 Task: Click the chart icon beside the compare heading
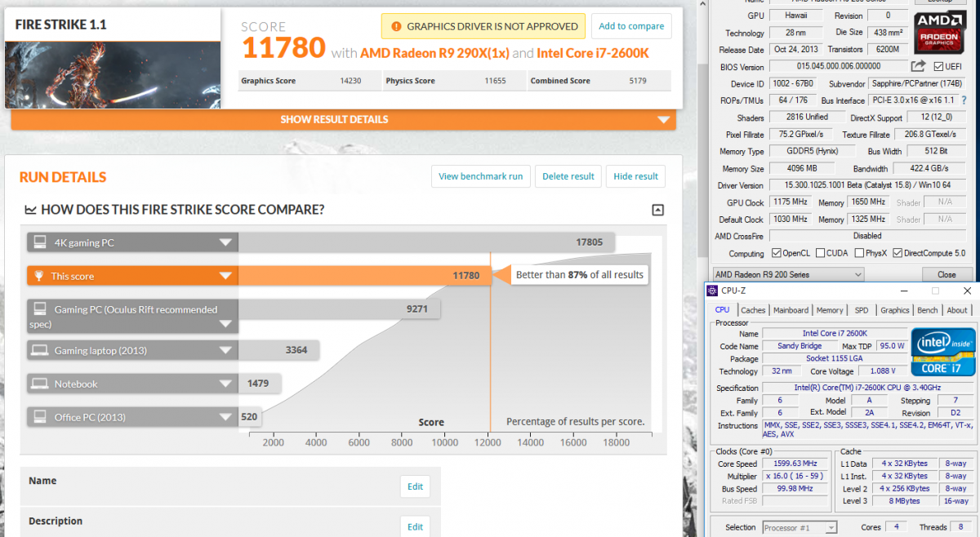coord(30,210)
